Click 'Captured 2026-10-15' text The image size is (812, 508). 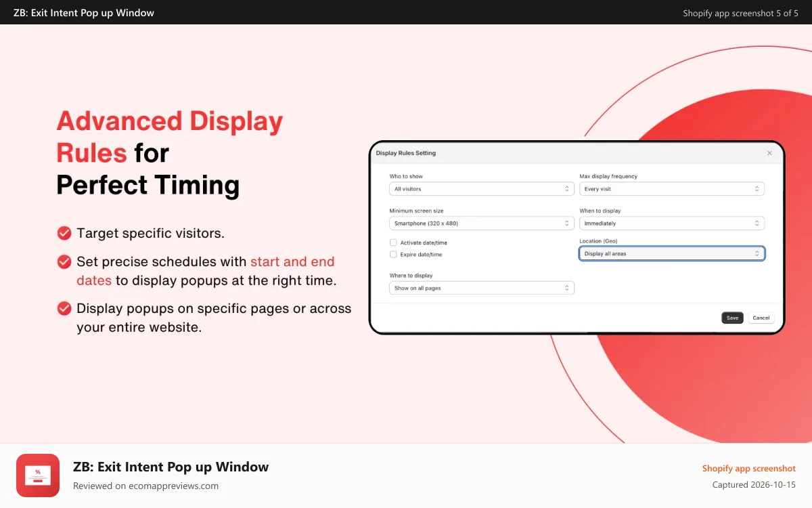tap(754, 485)
